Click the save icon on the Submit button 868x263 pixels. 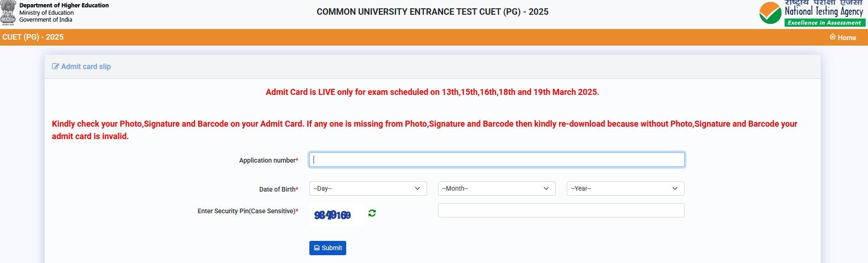coord(317,248)
